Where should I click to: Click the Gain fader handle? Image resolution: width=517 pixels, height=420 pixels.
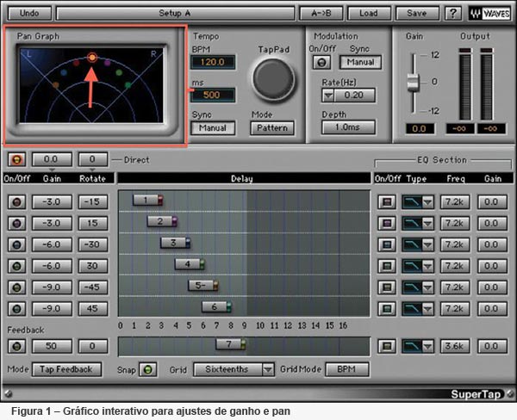(x=413, y=83)
